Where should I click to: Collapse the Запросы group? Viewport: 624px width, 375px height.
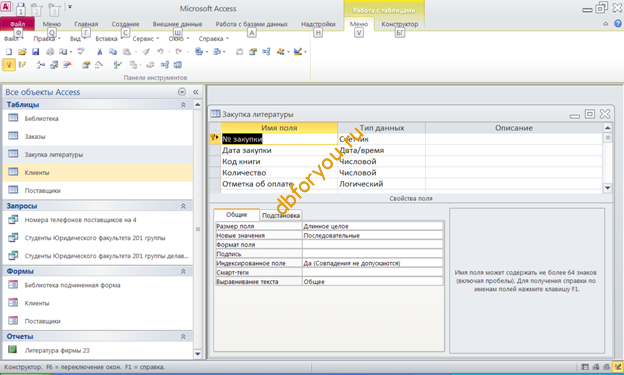pyautogui.click(x=183, y=206)
